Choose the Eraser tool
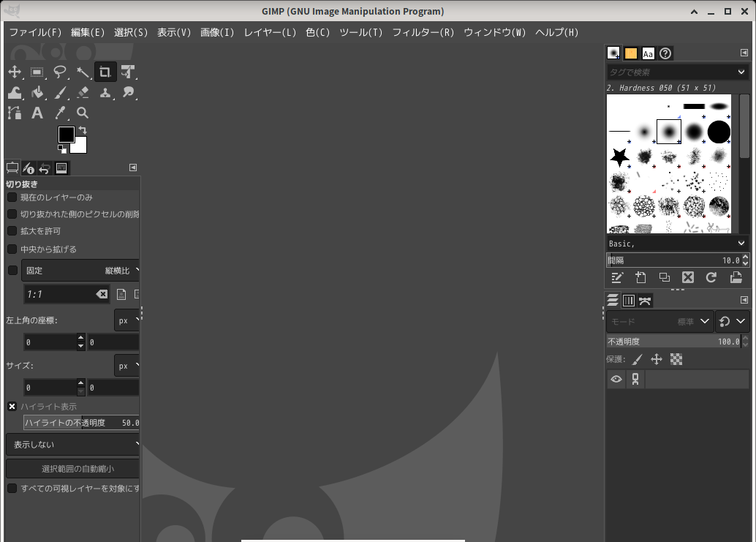 83,92
